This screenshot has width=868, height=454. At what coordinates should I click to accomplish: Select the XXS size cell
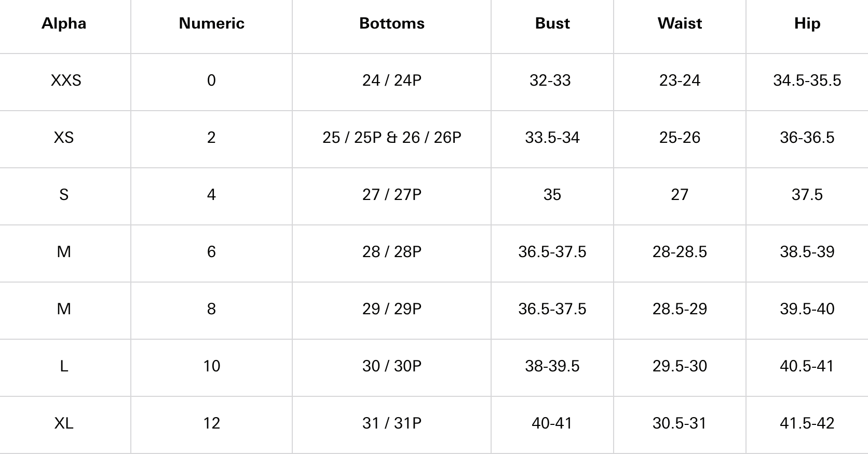coord(66,81)
